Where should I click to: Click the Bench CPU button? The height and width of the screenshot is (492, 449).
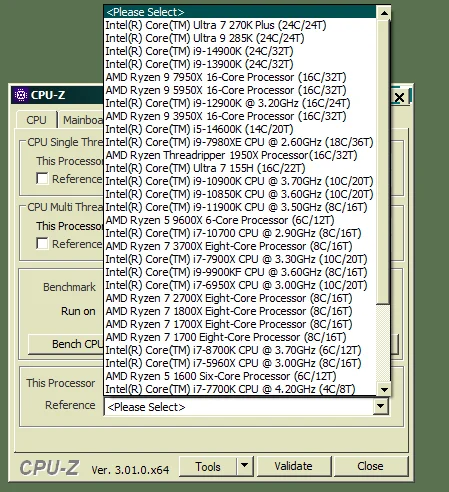pyautogui.click(x=66, y=344)
